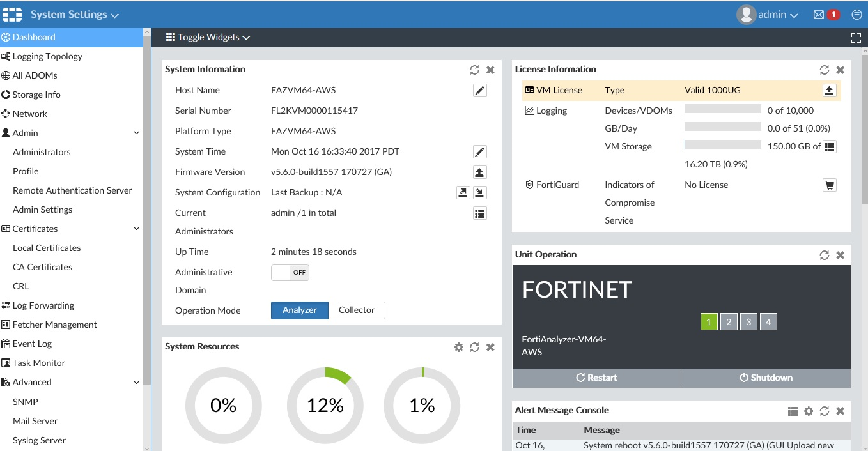Open the Toggle Widgets dropdown
The image size is (868, 451).
point(208,38)
